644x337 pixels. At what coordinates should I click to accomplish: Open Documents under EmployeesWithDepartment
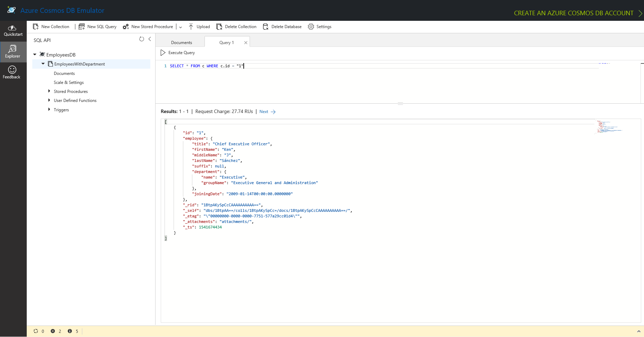(x=64, y=74)
